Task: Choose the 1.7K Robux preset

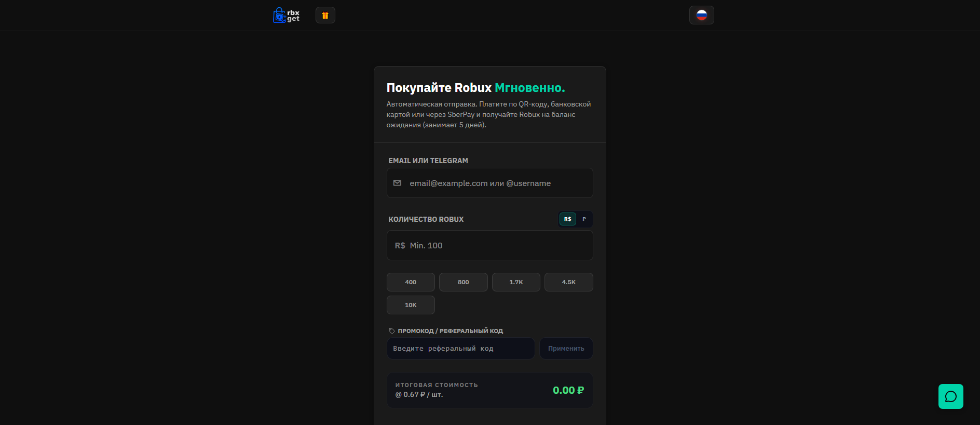Action: coord(516,282)
